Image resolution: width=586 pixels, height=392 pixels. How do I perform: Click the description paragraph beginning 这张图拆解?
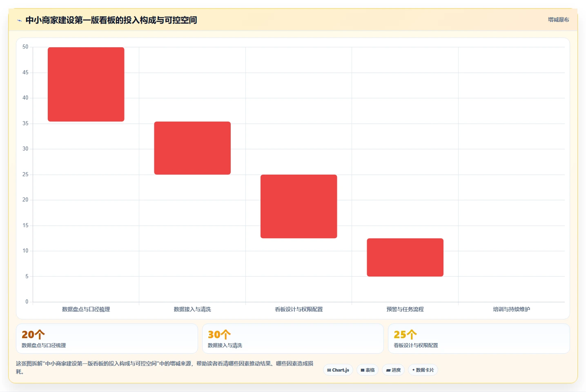click(165, 368)
